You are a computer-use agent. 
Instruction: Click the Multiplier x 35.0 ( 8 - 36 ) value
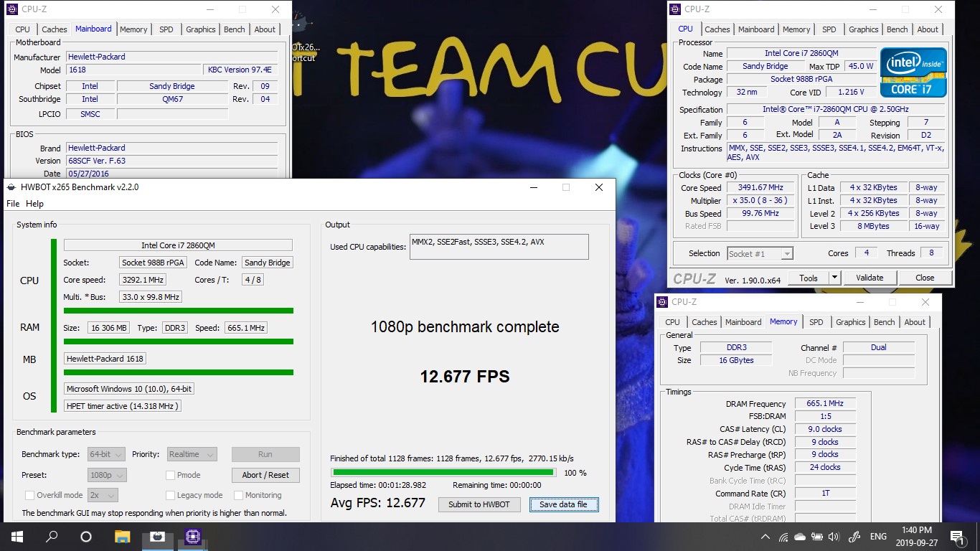760,201
